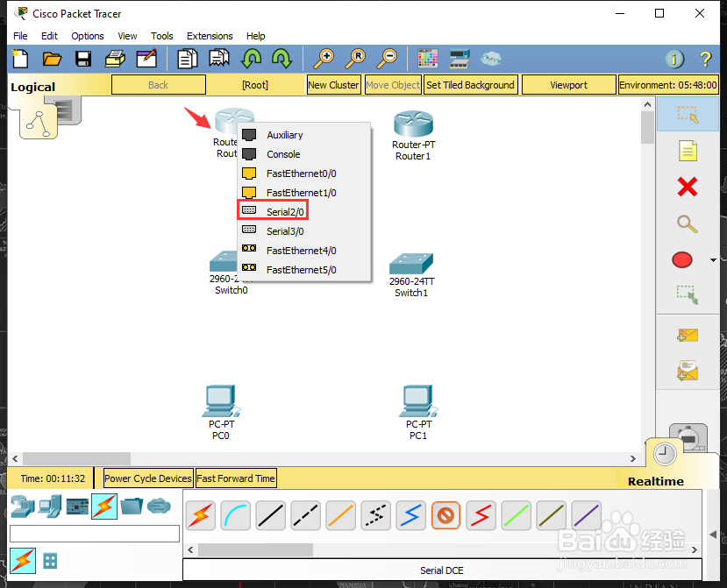The width and height of the screenshot is (727, 588).
Task: Choose the red X Delete tool
Action: click(688, 188)
